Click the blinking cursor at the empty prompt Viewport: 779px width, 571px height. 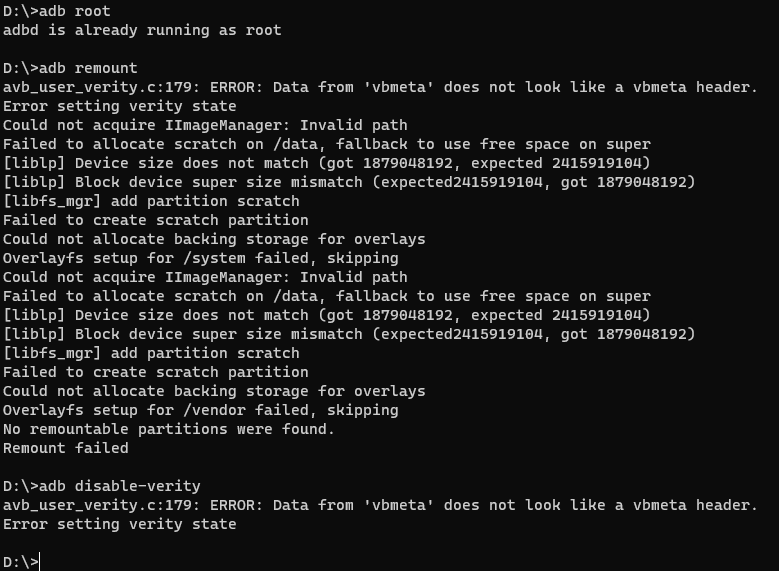click(x=40, y=562)
